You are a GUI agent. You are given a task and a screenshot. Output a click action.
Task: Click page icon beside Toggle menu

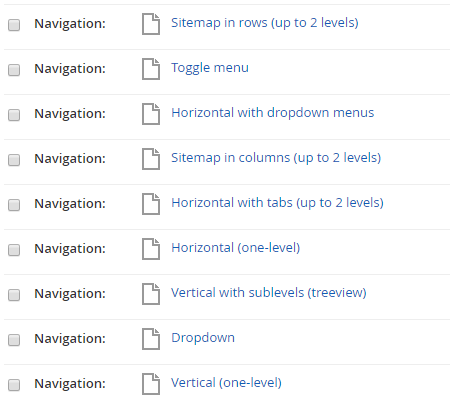point(151,69)
